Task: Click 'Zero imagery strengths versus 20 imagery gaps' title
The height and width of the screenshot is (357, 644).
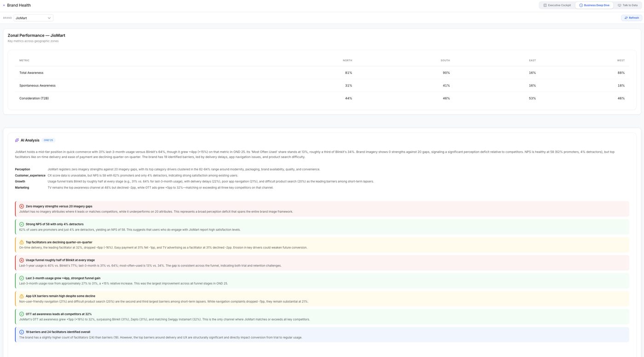Action: pos(59,206)
